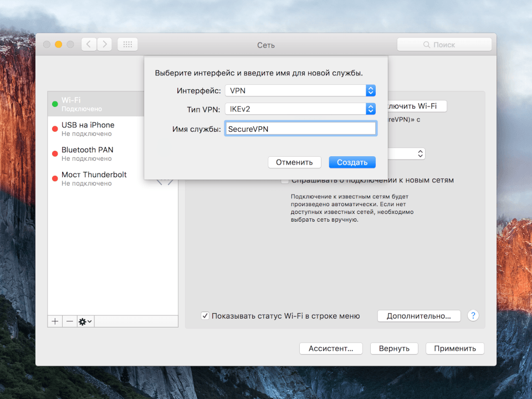The image size is (532, 399).
Task: Click inside the Имя службы text field
Action: point(301,127)
